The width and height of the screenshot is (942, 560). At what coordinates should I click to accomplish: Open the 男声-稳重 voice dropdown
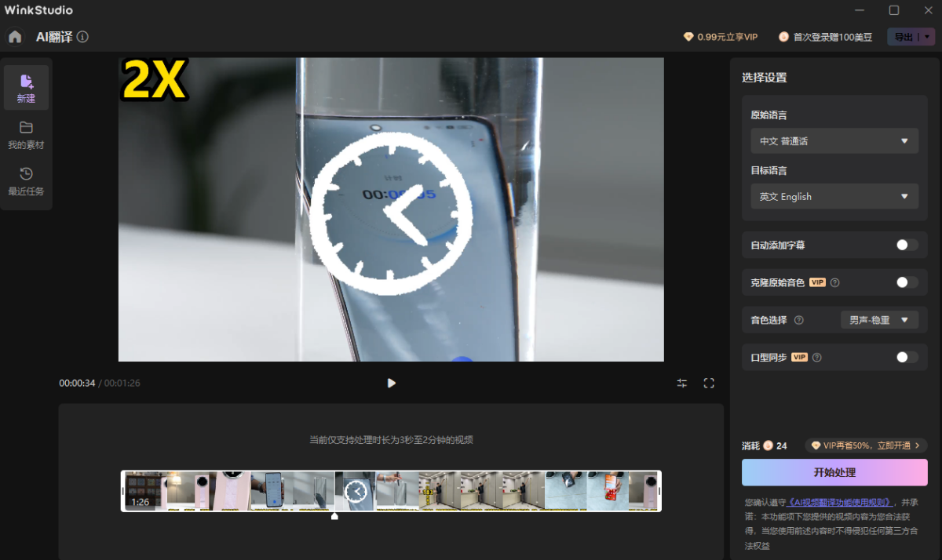pyautogui.click(x=878, y=320)
